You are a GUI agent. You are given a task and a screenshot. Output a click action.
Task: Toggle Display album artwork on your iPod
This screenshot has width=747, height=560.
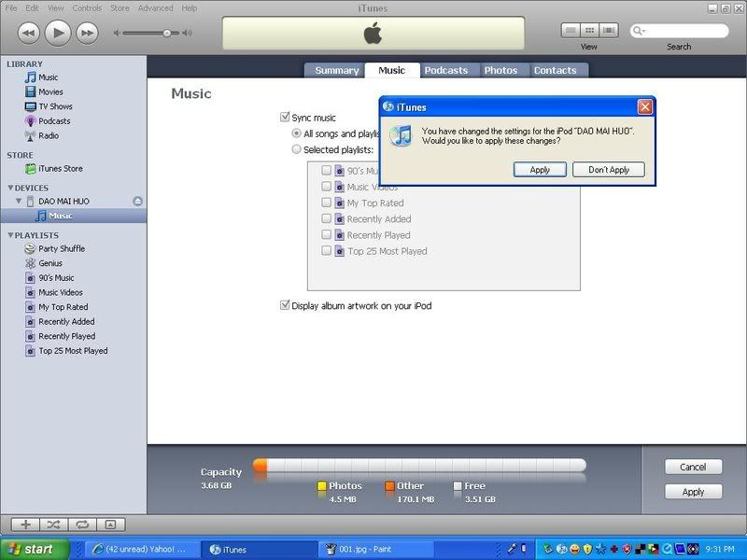285,305
